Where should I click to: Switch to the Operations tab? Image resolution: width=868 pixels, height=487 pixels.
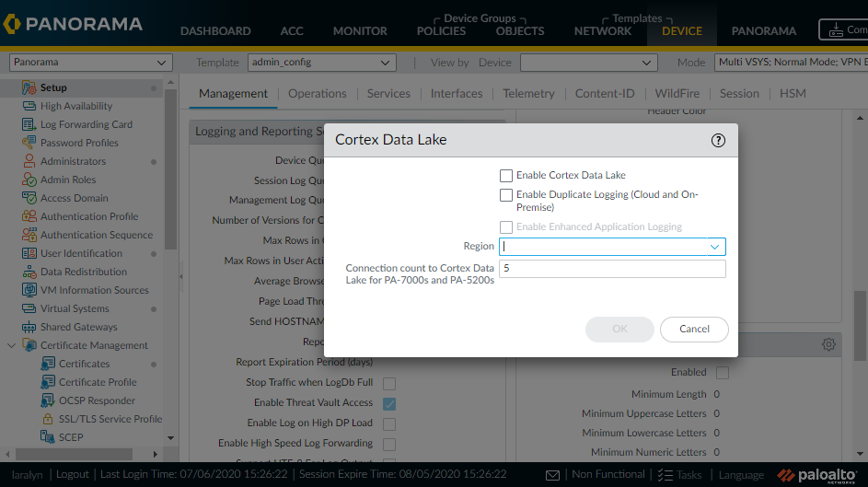point(318,94)
